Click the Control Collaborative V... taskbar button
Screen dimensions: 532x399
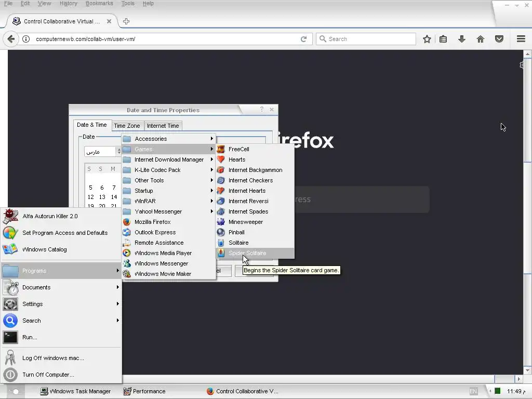(x=242, y=391)
